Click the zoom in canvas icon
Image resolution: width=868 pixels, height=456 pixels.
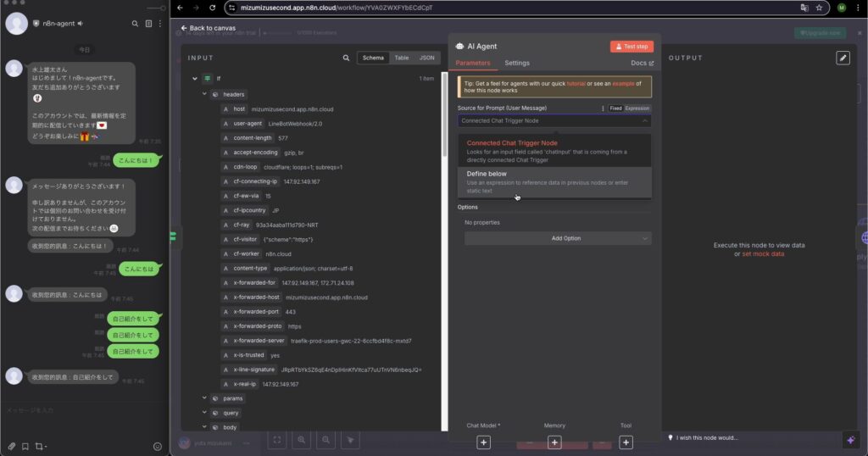tap(301, 440)
